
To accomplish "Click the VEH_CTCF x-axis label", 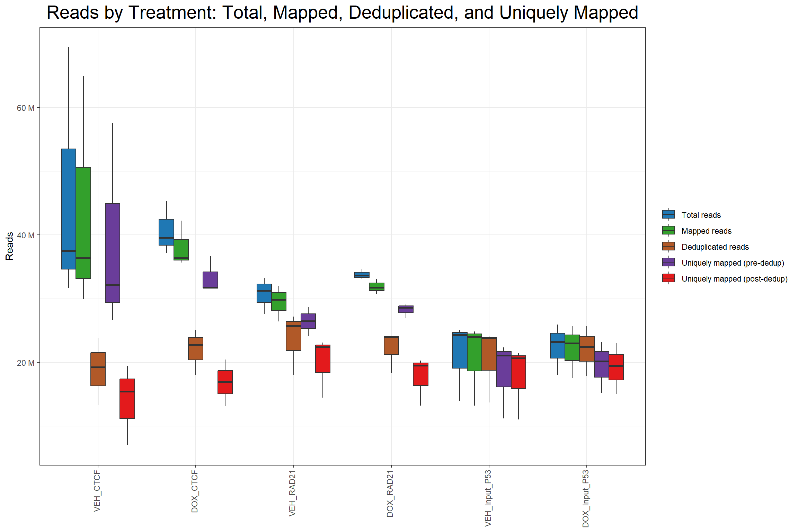I will click(x=97, y=491).
